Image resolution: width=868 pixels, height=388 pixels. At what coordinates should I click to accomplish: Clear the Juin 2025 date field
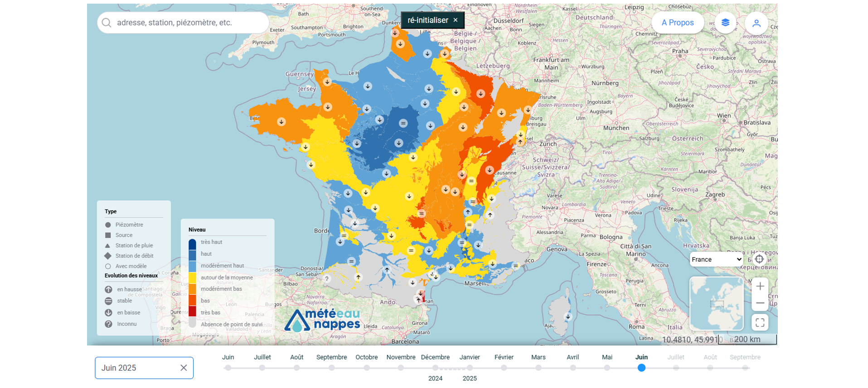coord(184,368)
